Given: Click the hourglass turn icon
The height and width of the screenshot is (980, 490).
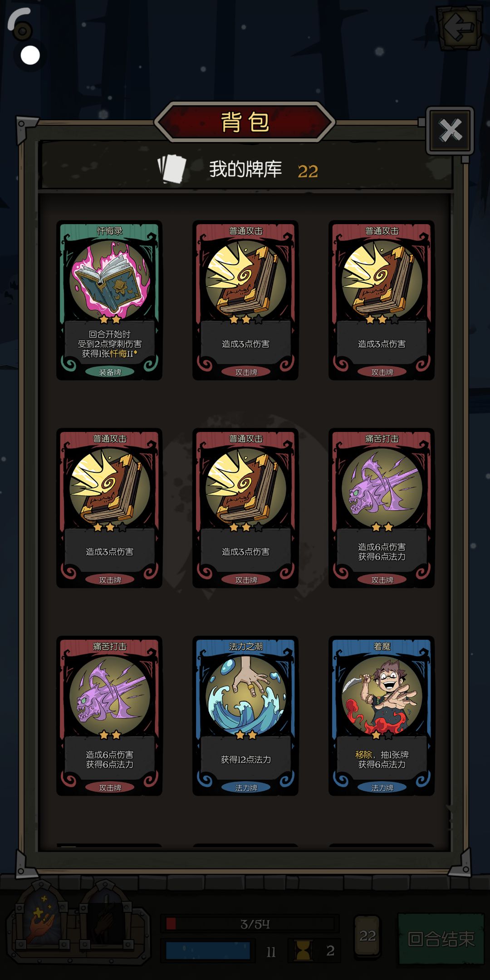Looking at the screenshot, I should [x=304, y=950].
